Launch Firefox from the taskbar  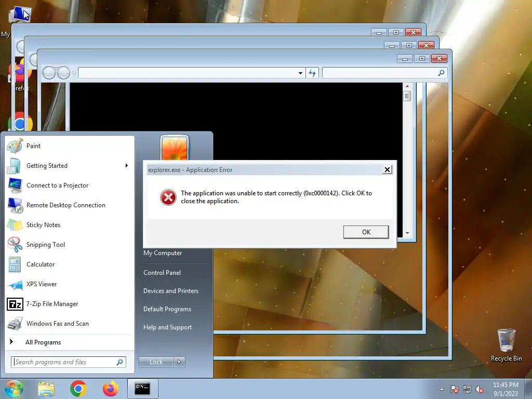[111, 389]
